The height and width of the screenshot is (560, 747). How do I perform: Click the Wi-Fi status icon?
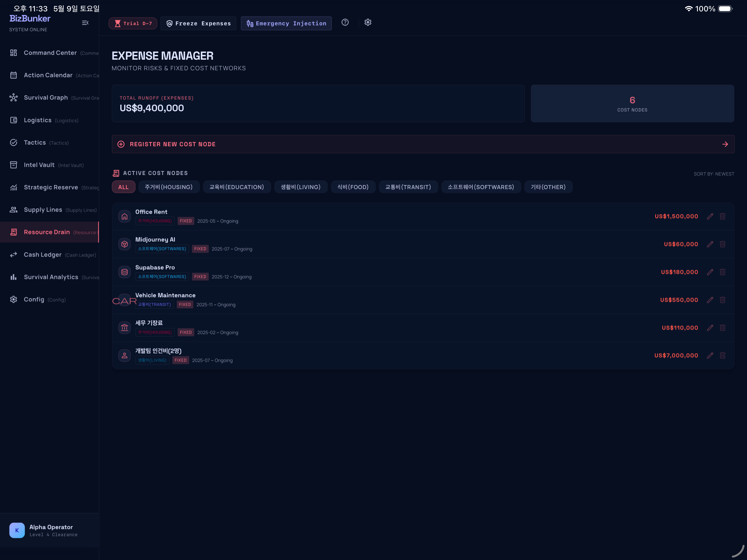pos(689,9)
